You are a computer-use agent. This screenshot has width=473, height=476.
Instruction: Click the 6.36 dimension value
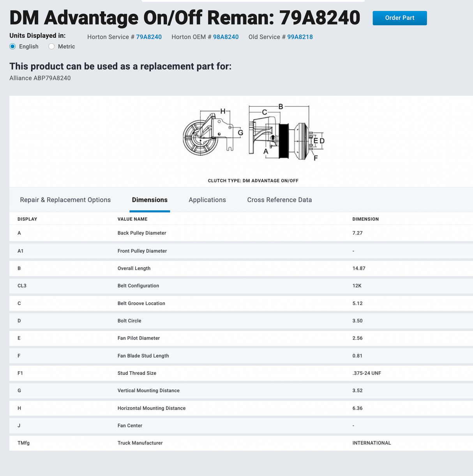pyautogui.click(x=357, y=408)
